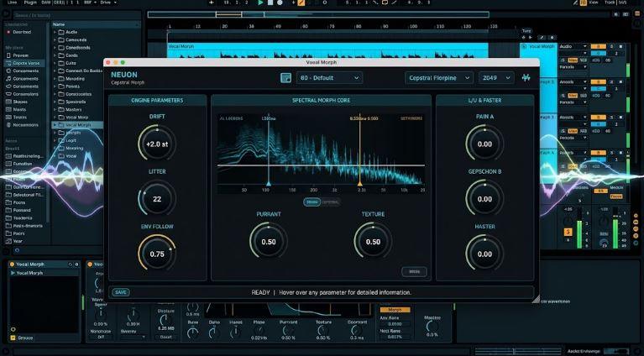Click the orange S solo button in mixer
Screen dimensions: 644x356
568,232
